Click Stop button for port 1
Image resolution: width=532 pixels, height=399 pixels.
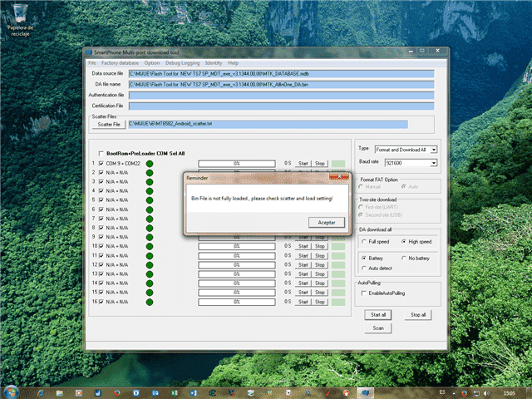[319, 164]
